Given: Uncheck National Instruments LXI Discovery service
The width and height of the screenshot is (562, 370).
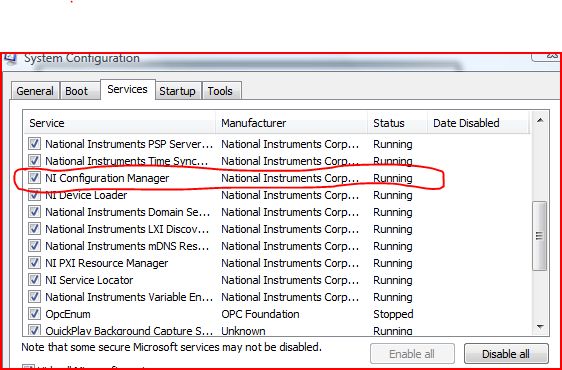Looking at the screenshot, I should [34, 228].
